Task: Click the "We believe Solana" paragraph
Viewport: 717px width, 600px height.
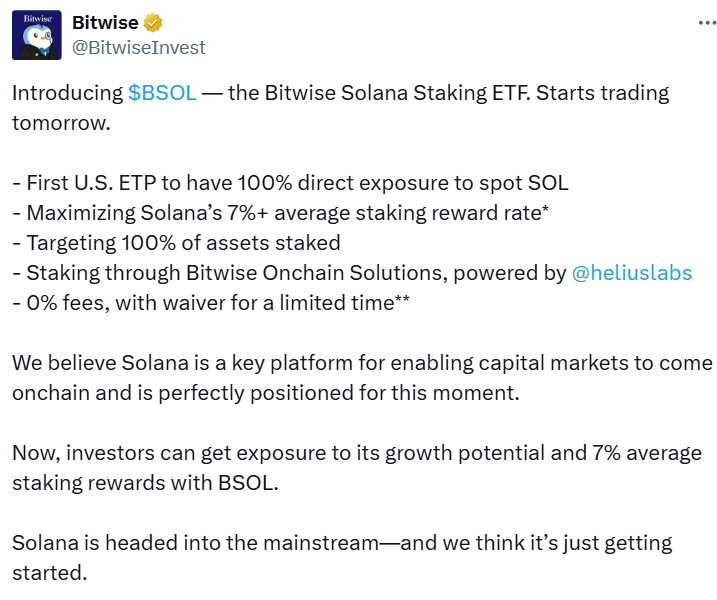Action: (x=362, y=377)
